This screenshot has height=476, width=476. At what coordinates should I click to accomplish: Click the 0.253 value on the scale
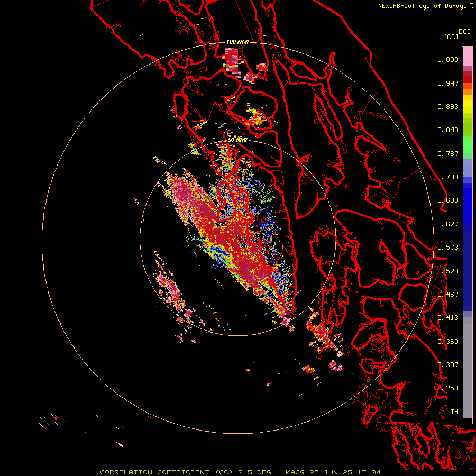click(x=448, y=388)
